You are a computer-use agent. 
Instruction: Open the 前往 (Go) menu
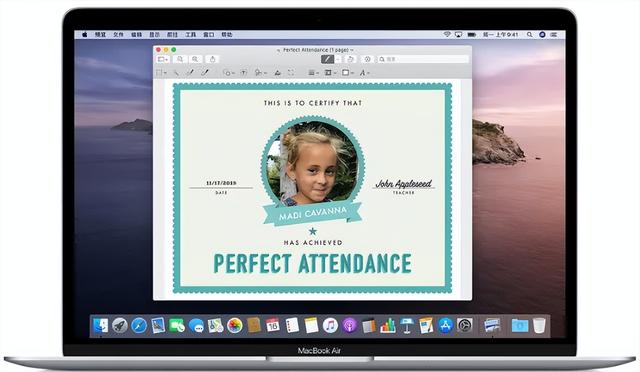tap(172, 35)
